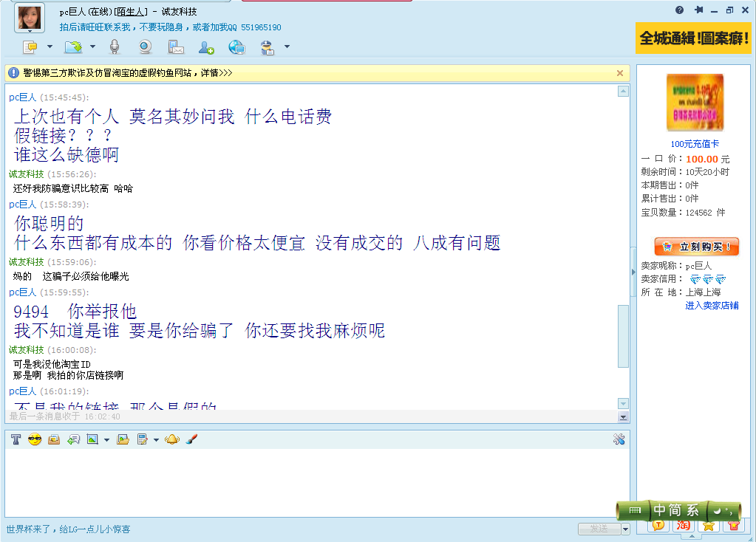Click the paintbrush icon in the input toolbar
Viewport: 756px width, 542px height.
click(191, 439)
